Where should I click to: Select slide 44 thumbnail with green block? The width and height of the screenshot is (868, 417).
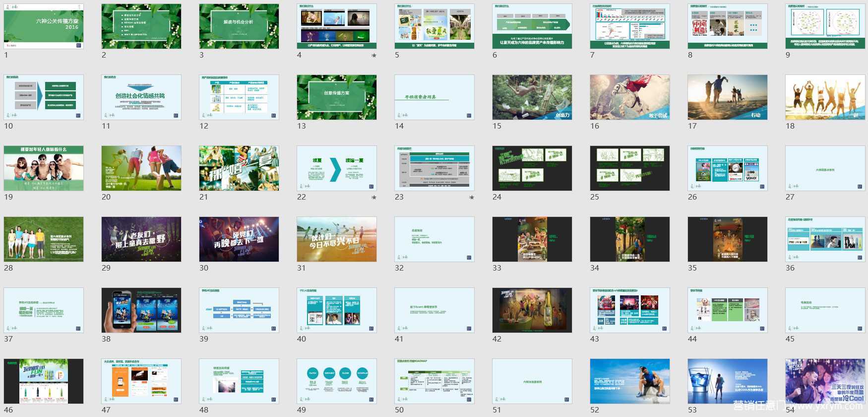(728, 310)
